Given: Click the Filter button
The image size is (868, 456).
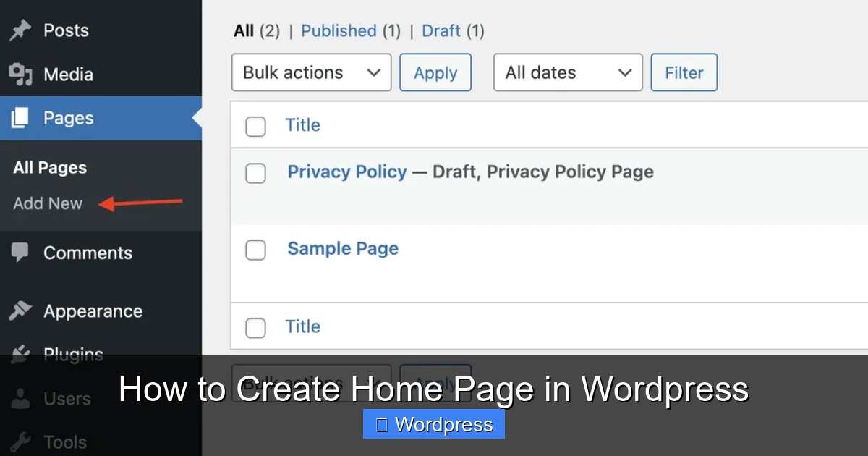Looking at the screenshot, I should click(684, 72).
